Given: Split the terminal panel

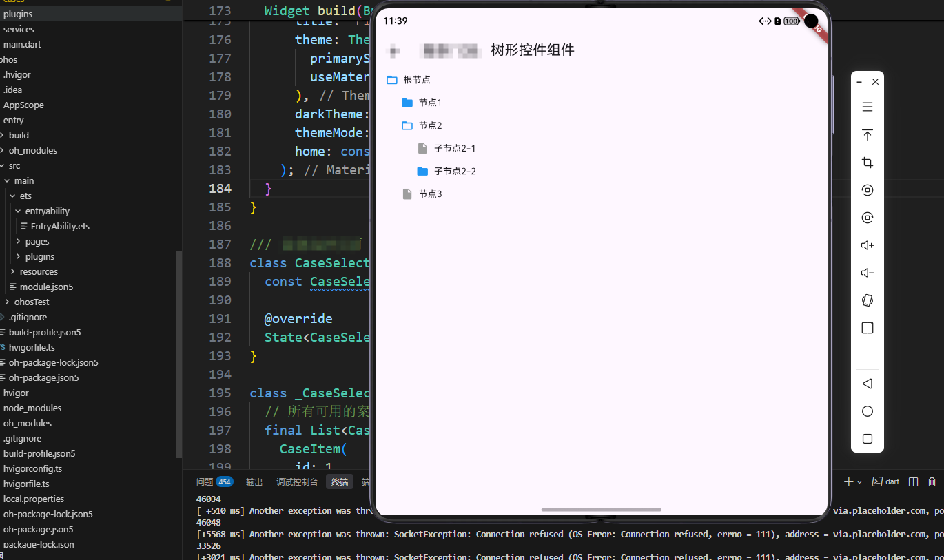Looking at the screenshot, I should [x=913, y=481].
